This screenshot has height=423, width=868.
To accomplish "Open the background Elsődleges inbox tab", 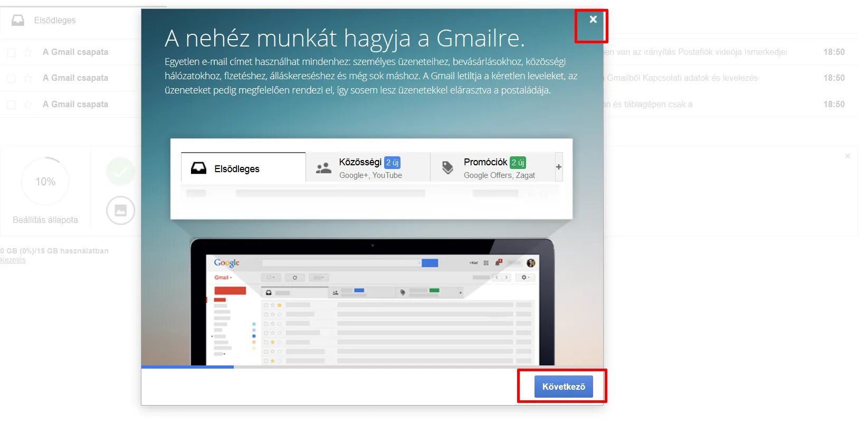I will (x=55, y=20).
